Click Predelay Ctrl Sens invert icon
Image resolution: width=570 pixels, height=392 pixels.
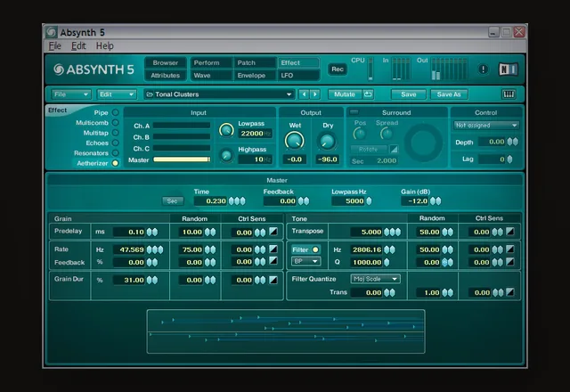click(273, 232)
